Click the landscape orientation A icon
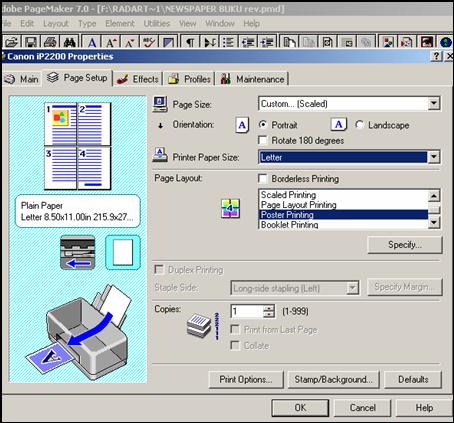454x423 pixels. click(x=339, y=124)
